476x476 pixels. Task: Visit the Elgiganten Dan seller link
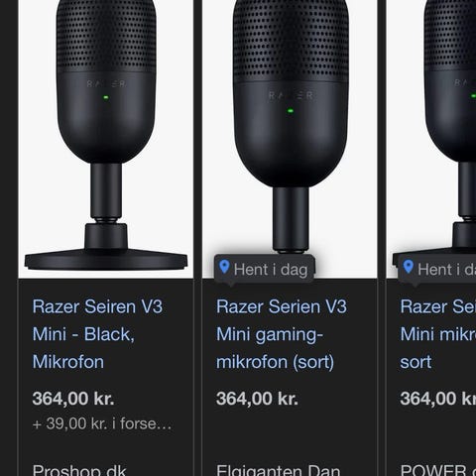tap(279, 470)
